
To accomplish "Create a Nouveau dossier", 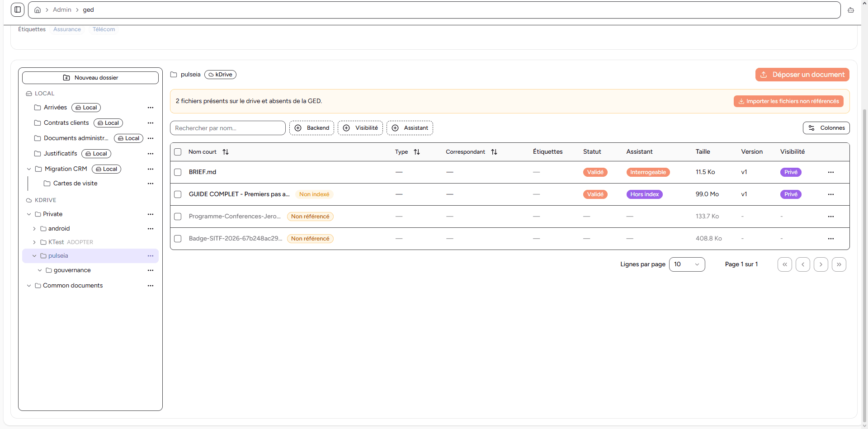I will [x=90, y=78].
